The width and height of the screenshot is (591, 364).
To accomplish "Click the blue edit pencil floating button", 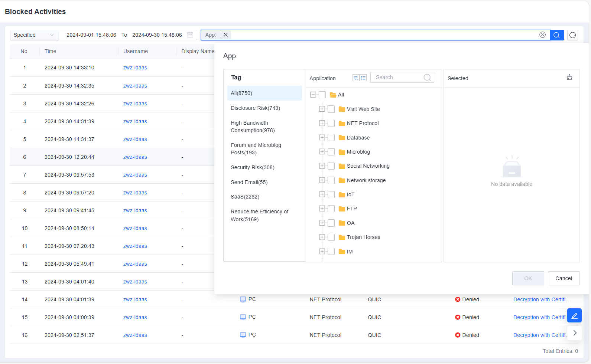I will [574, 315].
